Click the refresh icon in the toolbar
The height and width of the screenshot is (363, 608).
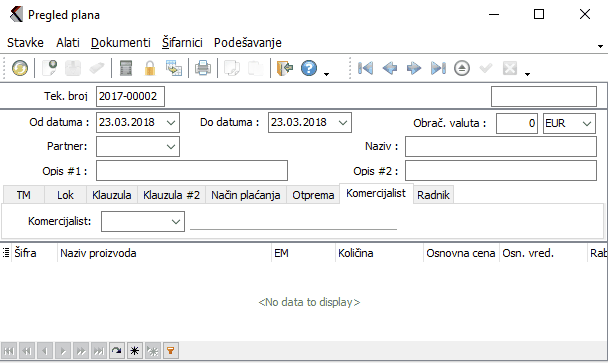tap(19, 68)
